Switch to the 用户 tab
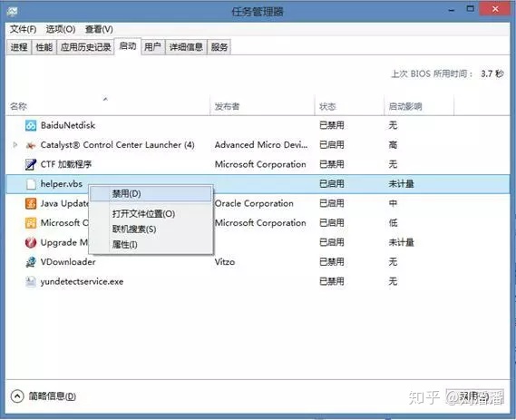Screen dimensions: 516x420 coord(152,47)
